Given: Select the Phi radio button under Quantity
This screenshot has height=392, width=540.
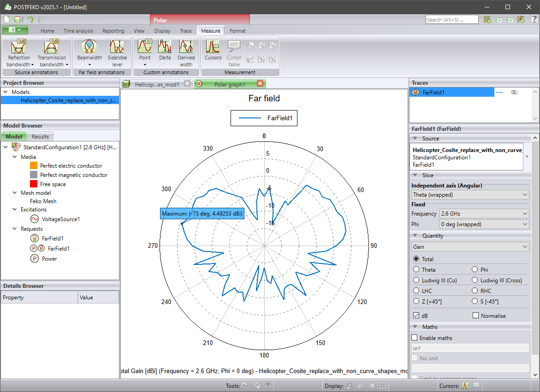Looking at the screenshot, I should coord(475,269).
